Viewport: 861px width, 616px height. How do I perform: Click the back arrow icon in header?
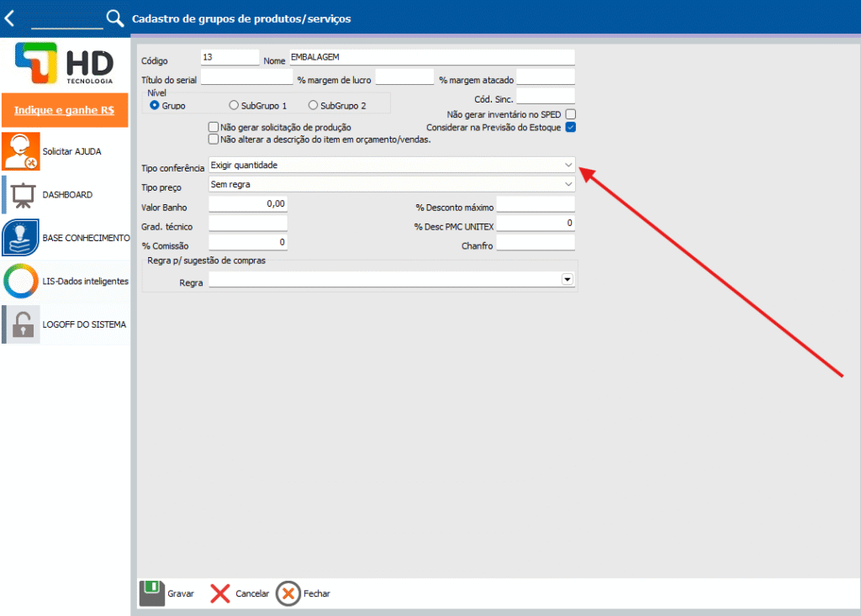[10, 18]
